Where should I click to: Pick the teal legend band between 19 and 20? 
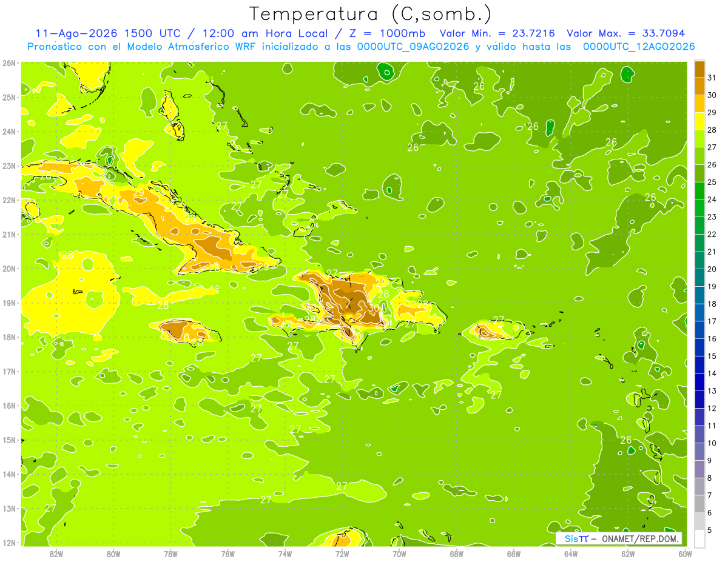pyautogui.click(x=699, y=278)
